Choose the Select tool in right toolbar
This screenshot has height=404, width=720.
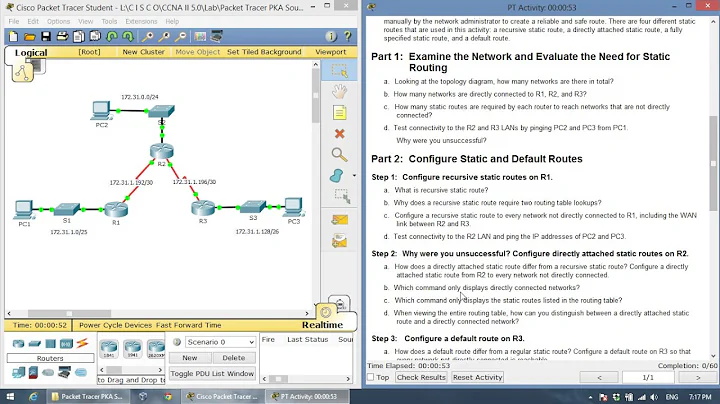(x=339, y=71)
